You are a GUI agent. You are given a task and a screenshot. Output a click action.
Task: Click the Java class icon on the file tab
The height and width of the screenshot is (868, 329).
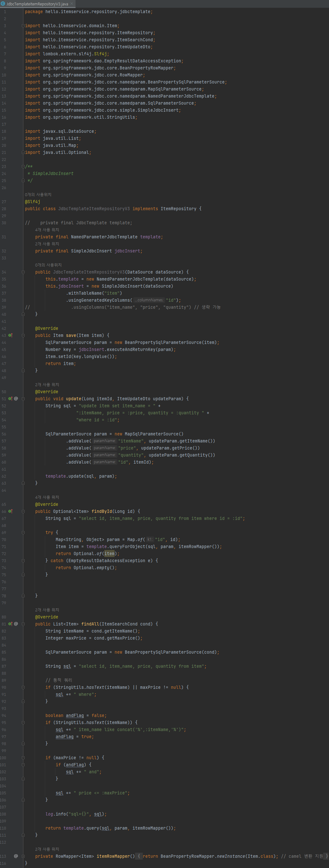(3, 4)
